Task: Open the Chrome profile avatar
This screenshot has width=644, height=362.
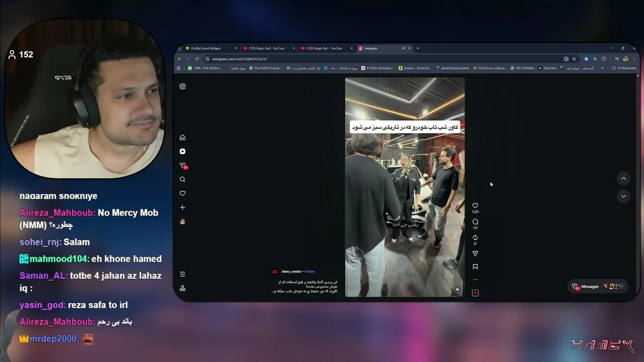Action: (626, 59)
